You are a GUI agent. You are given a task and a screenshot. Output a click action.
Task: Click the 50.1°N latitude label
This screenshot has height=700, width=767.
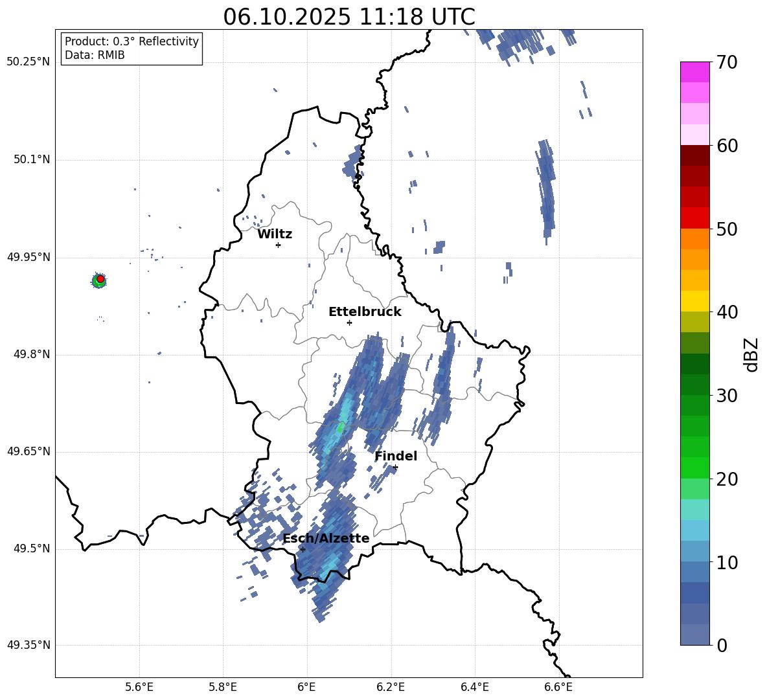32,160
